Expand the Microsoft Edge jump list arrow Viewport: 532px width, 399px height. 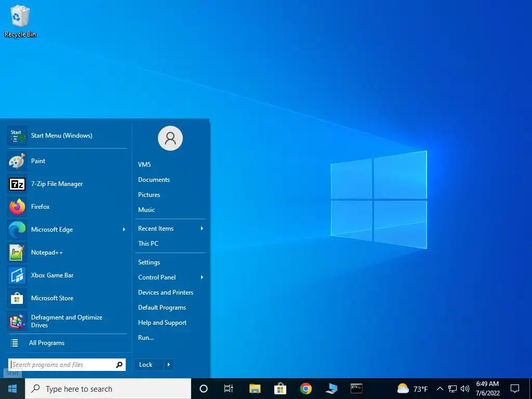point(124,230)
